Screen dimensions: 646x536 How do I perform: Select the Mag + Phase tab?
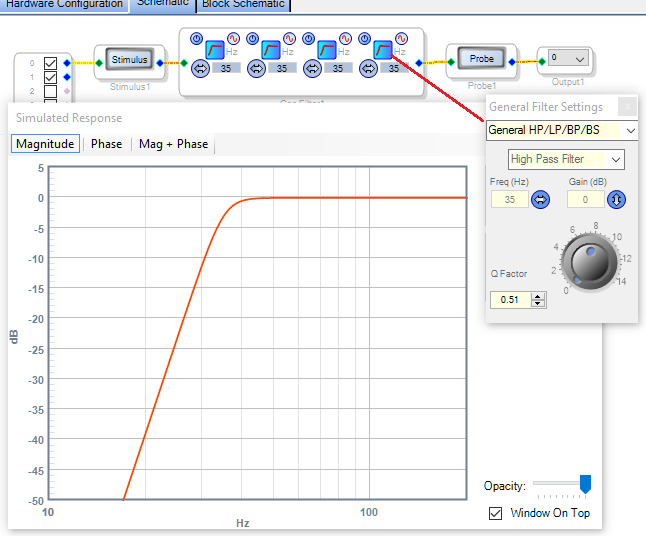click(x=173, y=144)
